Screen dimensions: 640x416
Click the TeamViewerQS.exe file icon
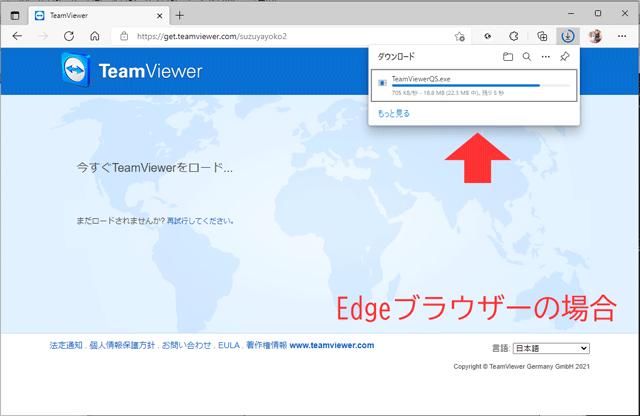point(382,83)
